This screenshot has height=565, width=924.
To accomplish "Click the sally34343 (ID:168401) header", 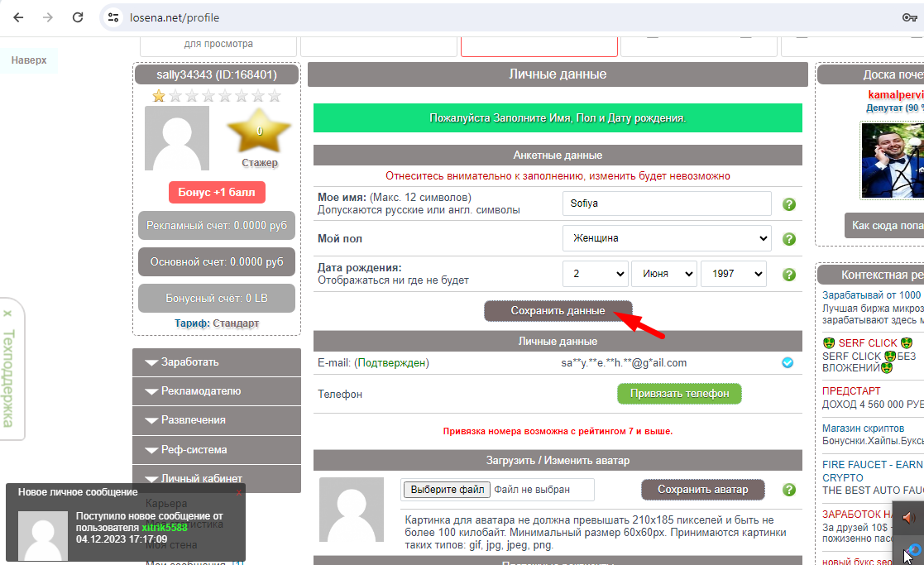I will point(217,74).
